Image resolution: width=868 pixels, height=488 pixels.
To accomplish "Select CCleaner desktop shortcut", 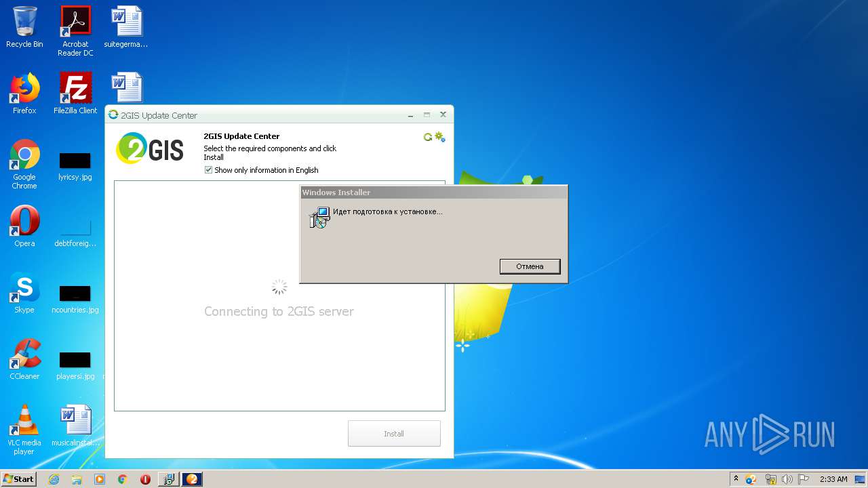I will (x=24, y=359).
